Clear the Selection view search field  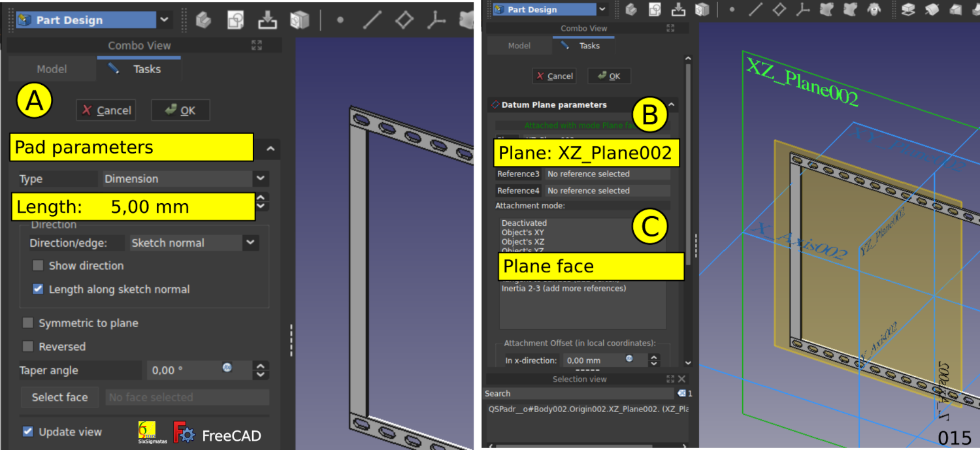(682, 393)
